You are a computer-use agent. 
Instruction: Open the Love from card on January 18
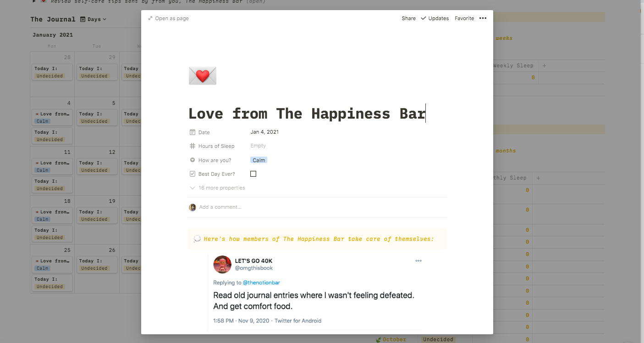tap(52, 215)
